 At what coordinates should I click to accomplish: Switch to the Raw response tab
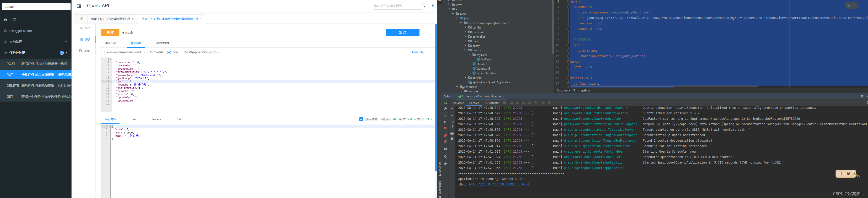click(x=133, y=119)
